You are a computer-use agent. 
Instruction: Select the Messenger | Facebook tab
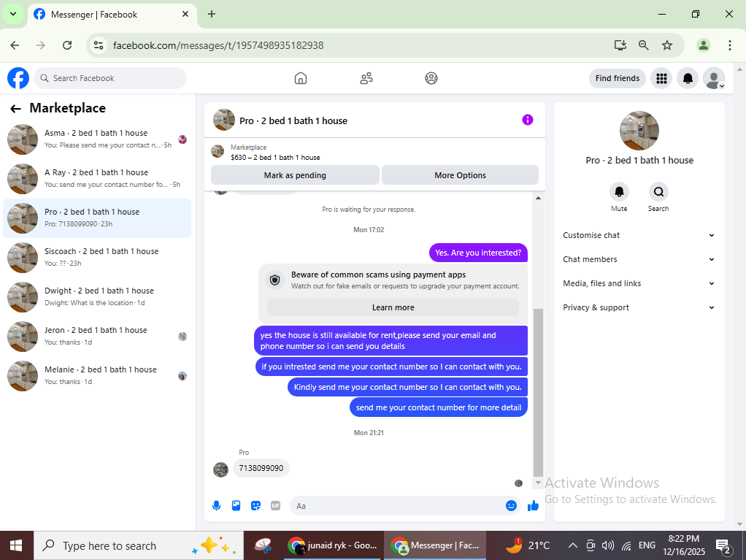pyautogui.click(x=112, y=15)
